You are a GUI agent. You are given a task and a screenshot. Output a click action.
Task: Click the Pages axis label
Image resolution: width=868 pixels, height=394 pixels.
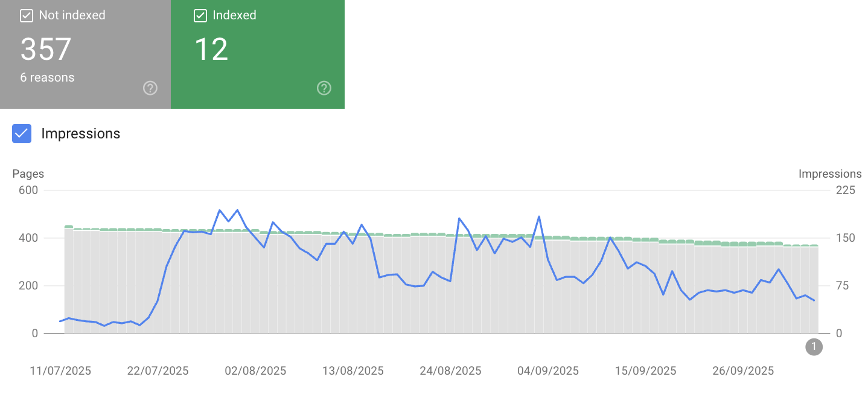coord(28,173)
